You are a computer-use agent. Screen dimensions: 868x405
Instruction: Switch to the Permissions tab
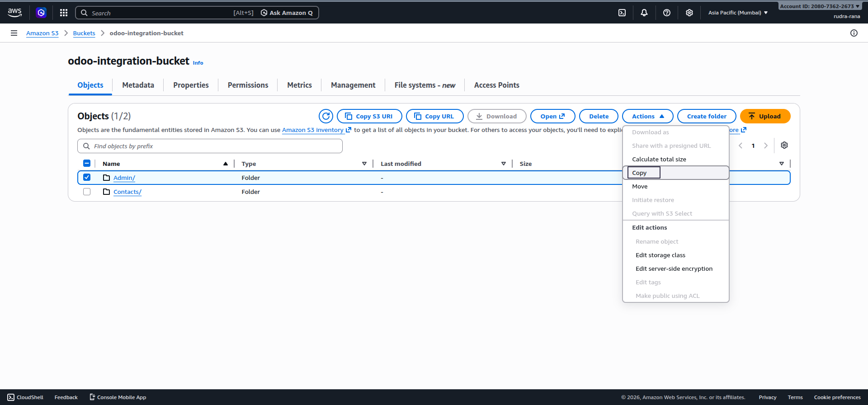click(248, 85)
